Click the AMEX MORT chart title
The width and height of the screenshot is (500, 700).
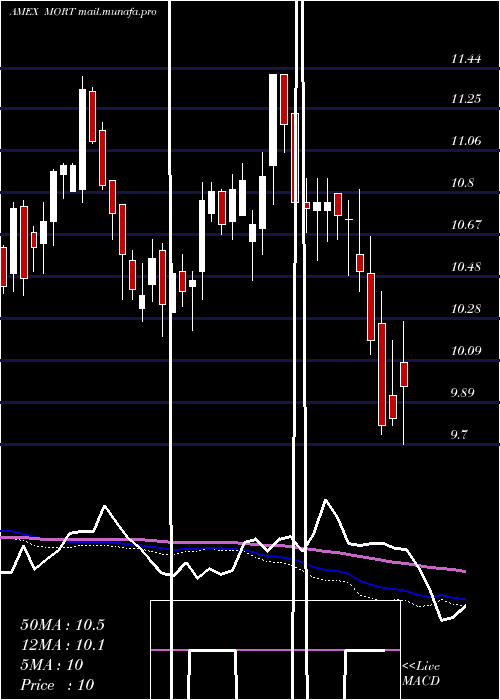pyautogui.click(x=83, y=12)
